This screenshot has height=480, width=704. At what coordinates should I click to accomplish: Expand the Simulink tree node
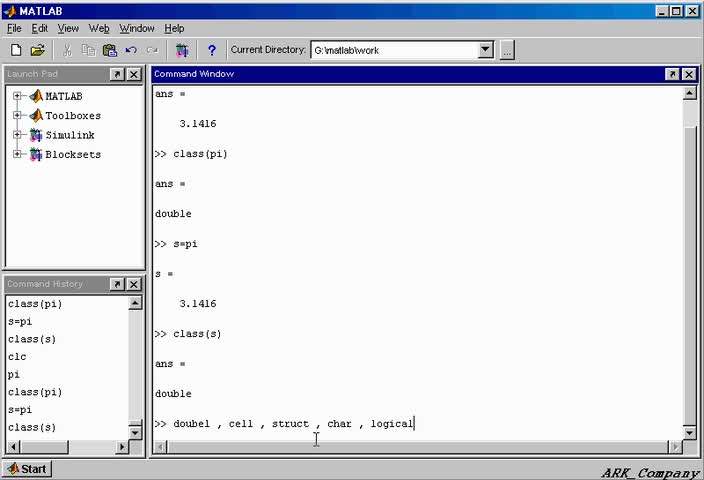point(17,135)
